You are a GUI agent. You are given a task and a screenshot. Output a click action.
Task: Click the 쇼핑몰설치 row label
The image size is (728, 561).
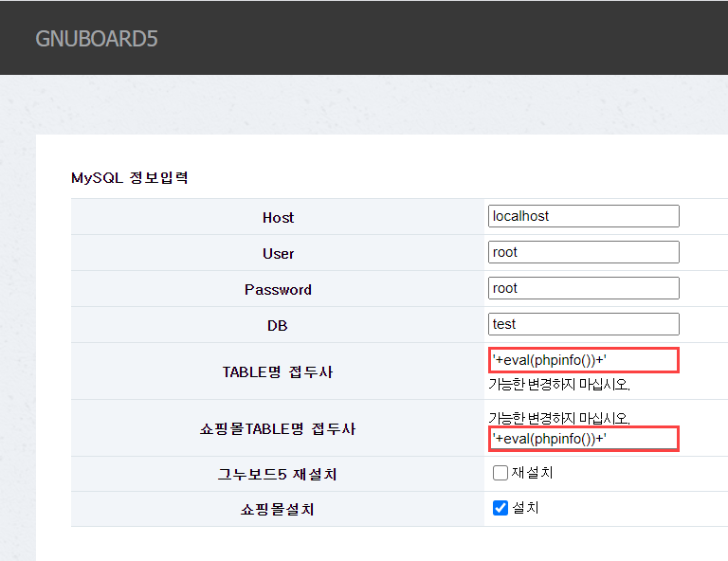277,510
